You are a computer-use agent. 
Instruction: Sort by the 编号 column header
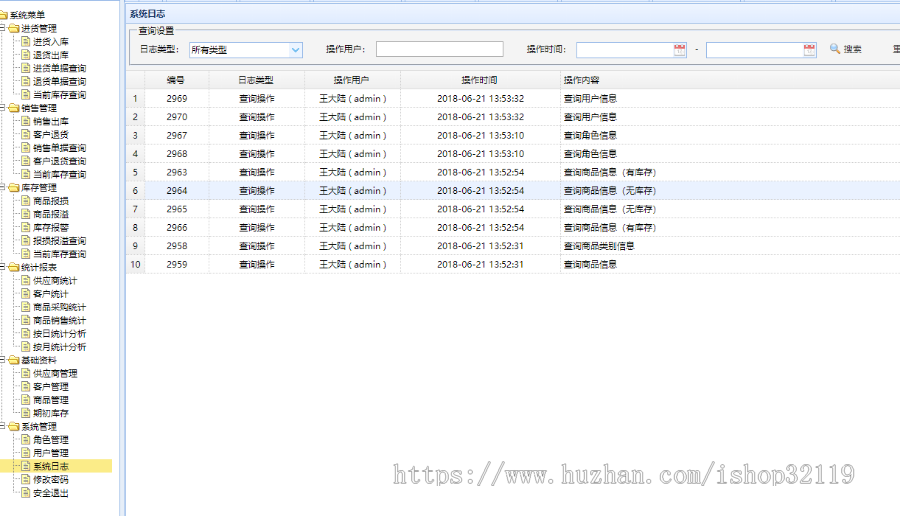point(176,80)
